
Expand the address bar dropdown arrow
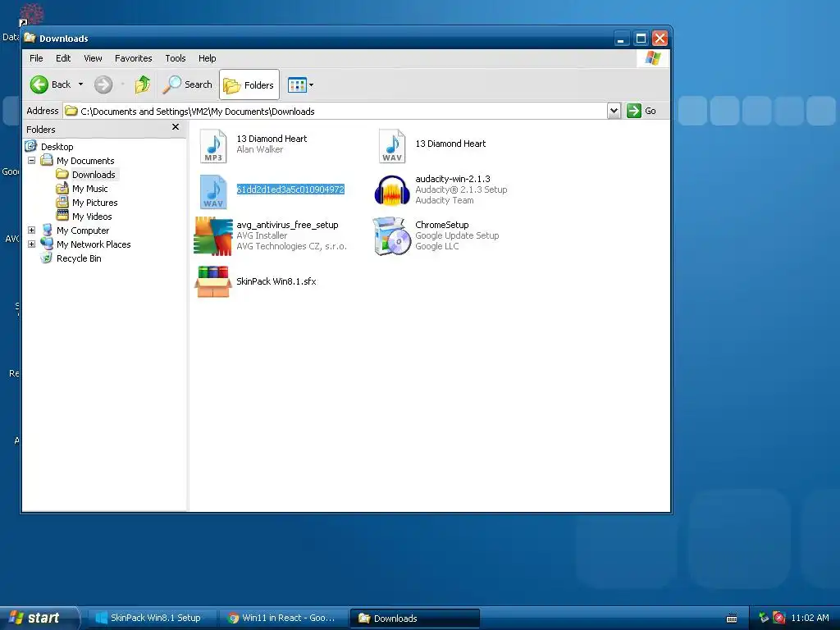pyautogui.click(x=614, y=111)
